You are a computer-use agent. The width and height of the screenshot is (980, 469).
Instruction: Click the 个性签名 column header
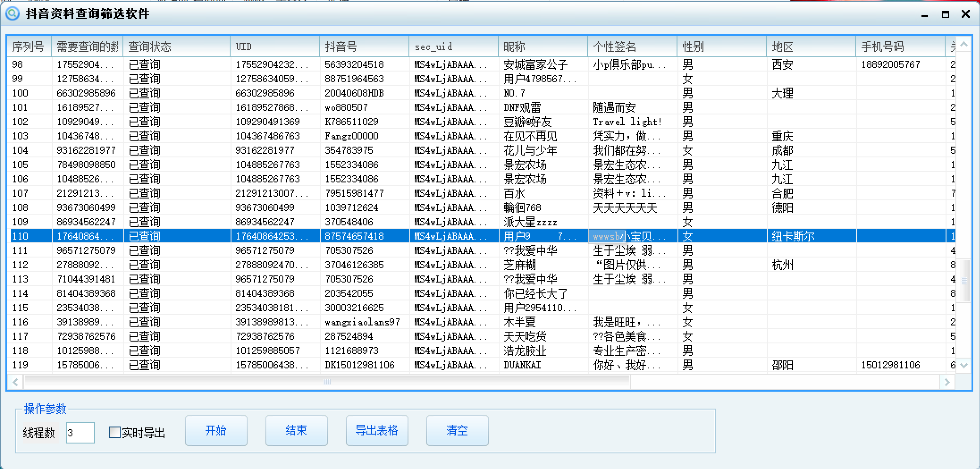pyautogui.click(x=632, y=46)
